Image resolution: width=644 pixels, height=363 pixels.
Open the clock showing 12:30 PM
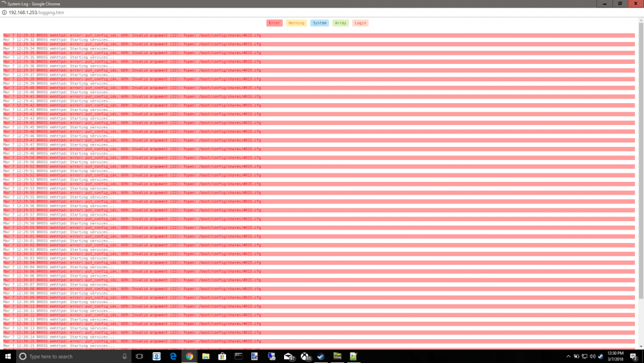pyautogui.click(x=615, y=357)
